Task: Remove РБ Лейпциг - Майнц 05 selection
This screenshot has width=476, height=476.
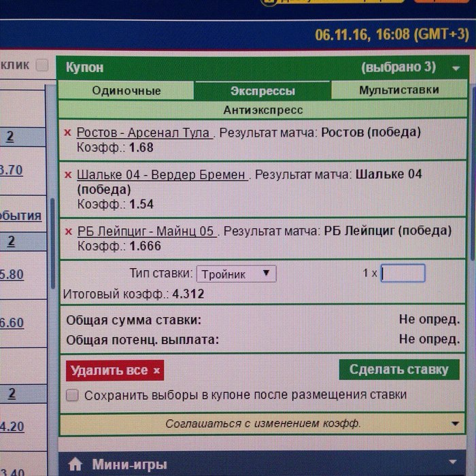Action: [69, 232]
